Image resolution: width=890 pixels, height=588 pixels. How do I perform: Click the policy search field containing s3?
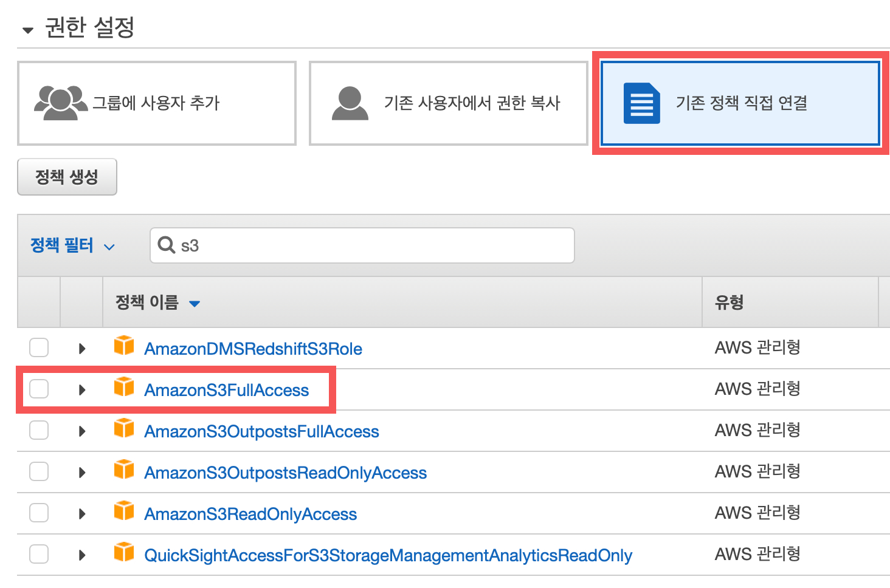point(362,245)
